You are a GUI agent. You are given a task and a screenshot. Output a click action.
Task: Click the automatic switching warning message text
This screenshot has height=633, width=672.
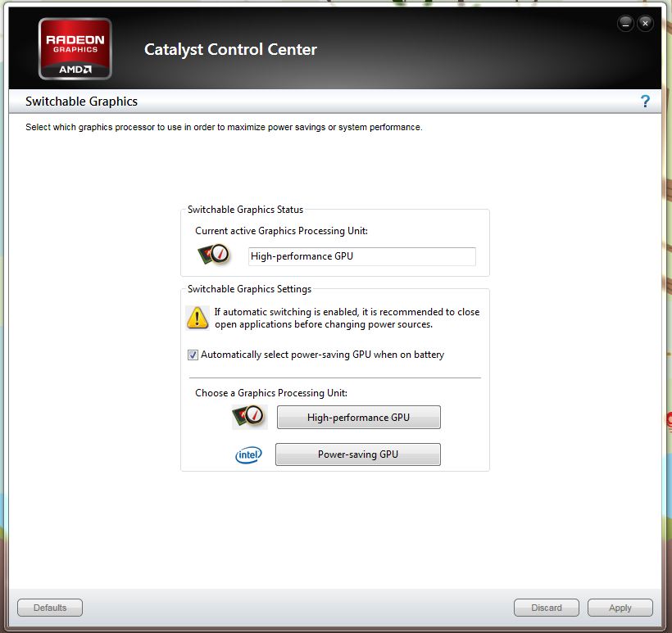(x=347, y=319)
